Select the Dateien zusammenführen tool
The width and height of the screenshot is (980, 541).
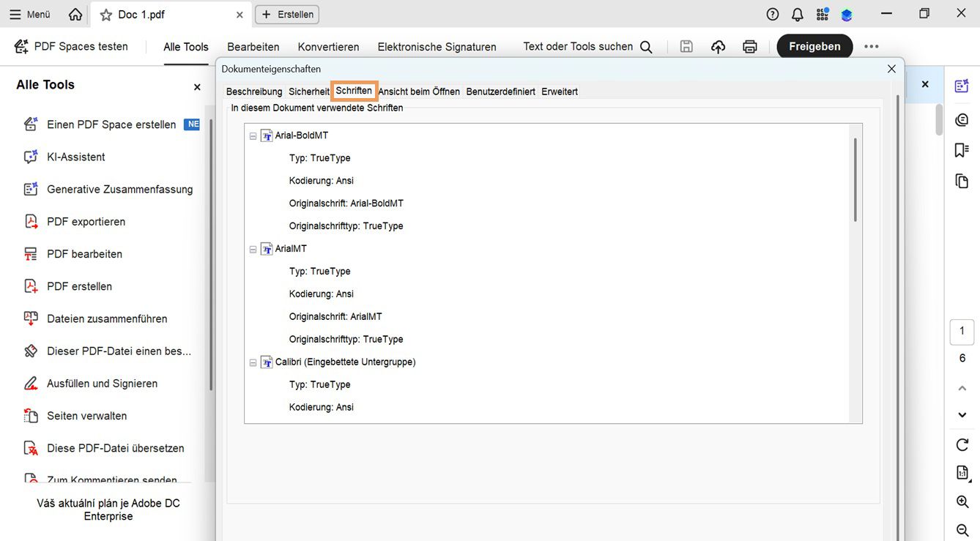(x=95, y=318)
